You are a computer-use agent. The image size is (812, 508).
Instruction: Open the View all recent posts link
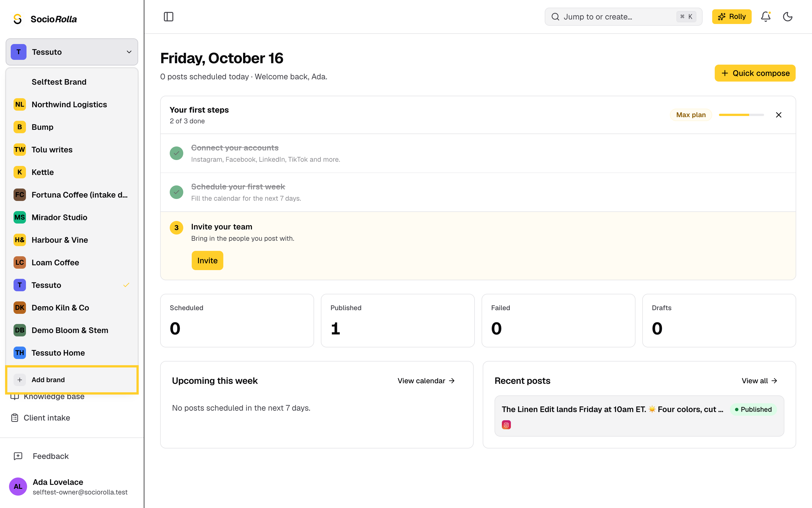759,381
